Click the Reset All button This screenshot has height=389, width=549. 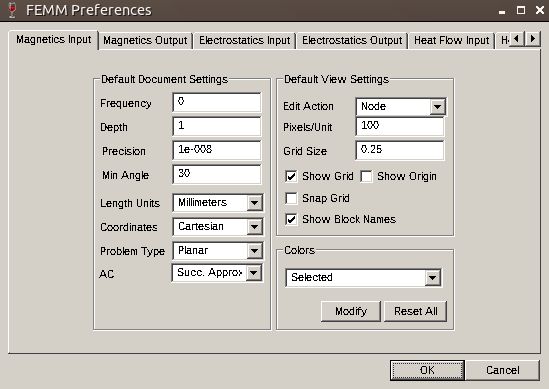pyautogui.click(x=416, y=311)
